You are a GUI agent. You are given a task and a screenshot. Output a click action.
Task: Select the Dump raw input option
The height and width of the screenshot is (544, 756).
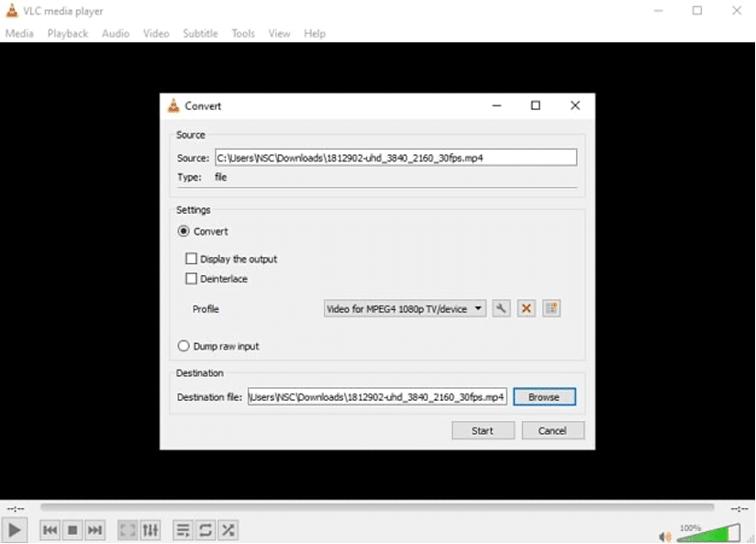pos(183,346)
